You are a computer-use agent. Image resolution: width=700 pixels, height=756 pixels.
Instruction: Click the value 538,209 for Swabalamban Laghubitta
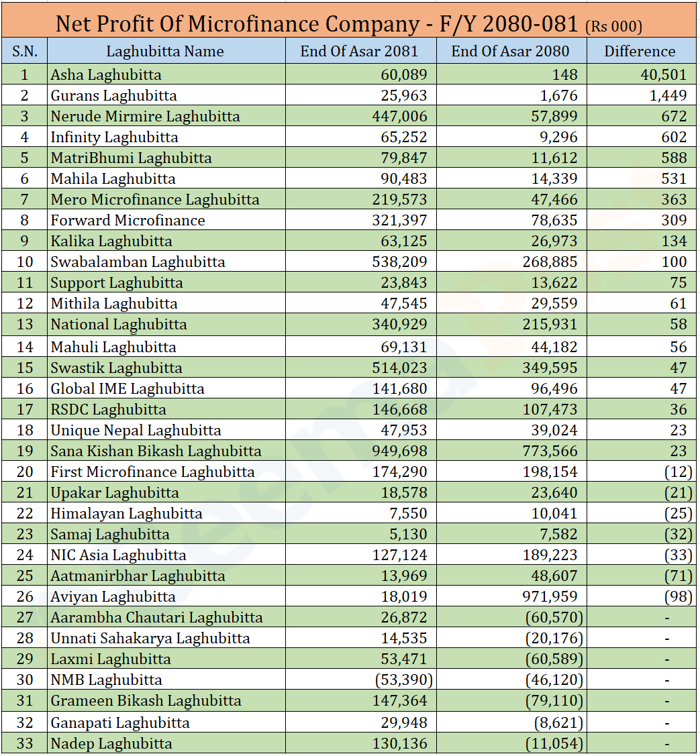[399, 262]
